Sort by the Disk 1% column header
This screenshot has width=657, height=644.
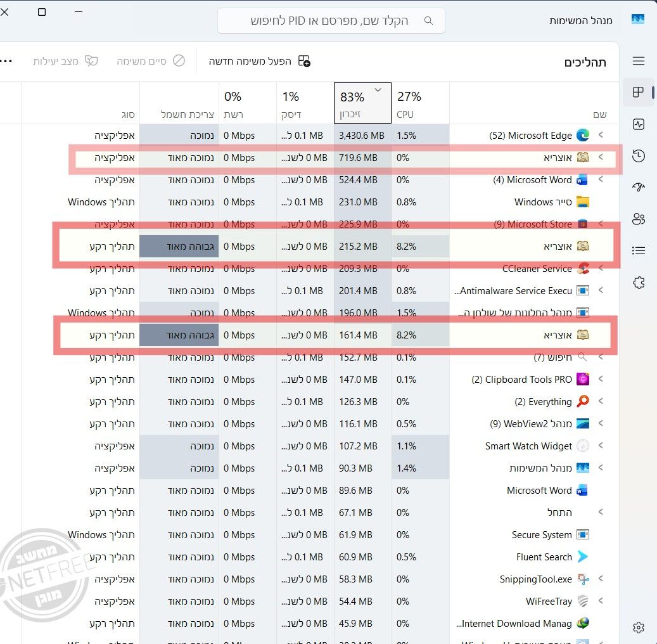click(305, 103)
